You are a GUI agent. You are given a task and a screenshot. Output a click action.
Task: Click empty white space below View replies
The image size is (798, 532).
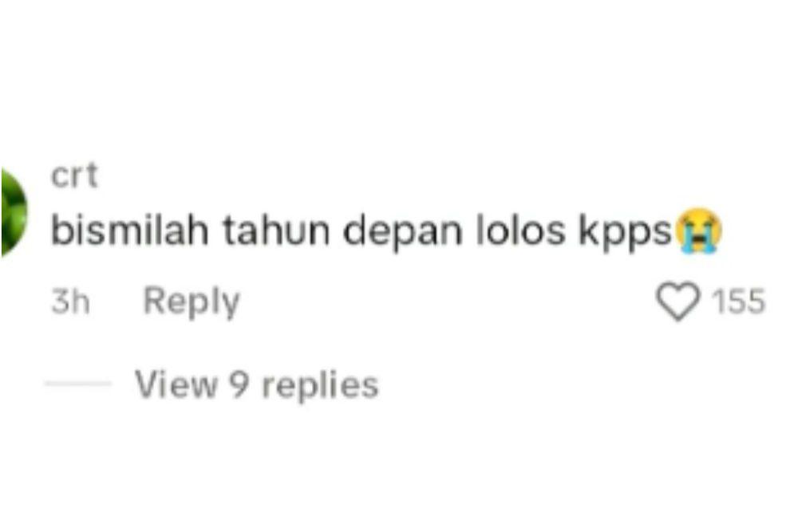coord(399,468)
